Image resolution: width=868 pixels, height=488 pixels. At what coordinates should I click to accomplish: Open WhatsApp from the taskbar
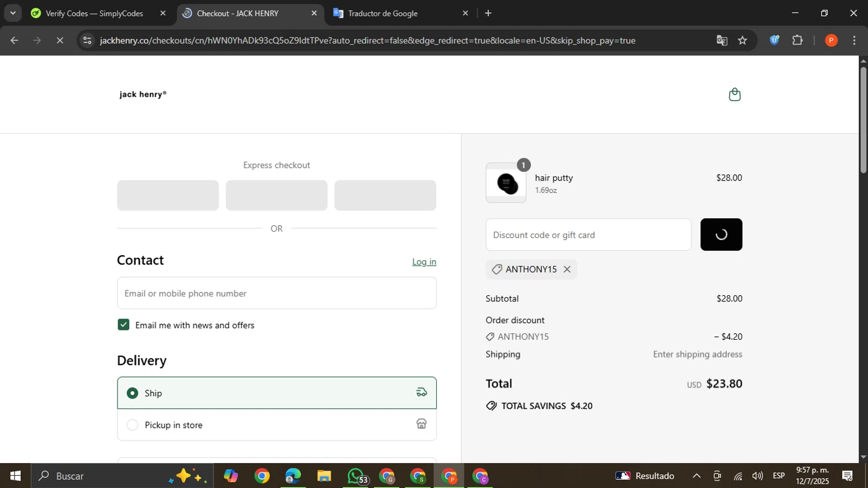[x=356, y=476]
